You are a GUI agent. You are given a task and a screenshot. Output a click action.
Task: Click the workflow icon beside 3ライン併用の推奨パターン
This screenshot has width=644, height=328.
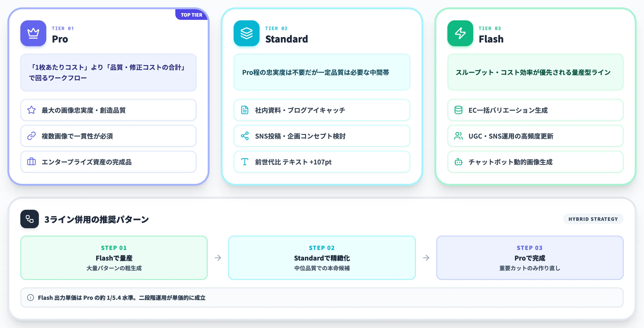30,219
